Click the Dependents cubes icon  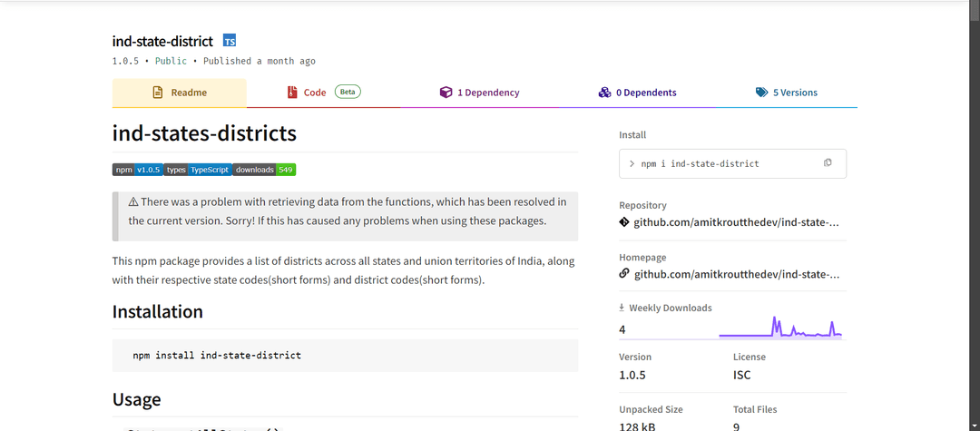click(604, 93)
